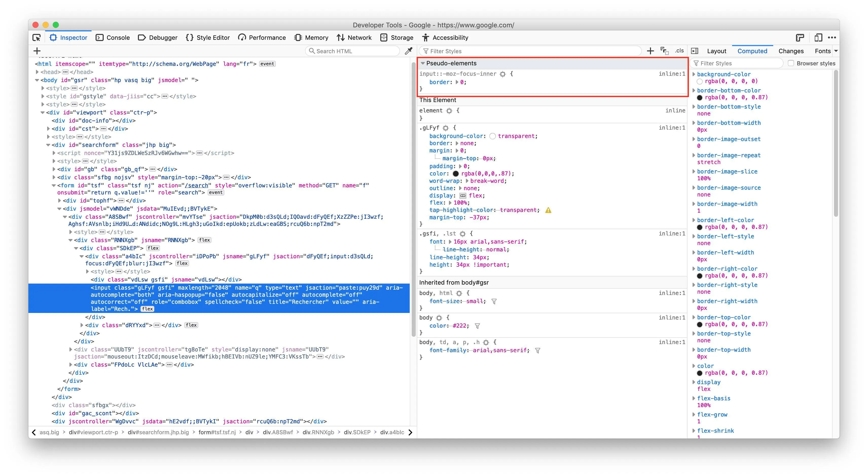Collapse the Pseudo-elements section
The height and width of the screenshot is (476, 868).
point(423,63)
